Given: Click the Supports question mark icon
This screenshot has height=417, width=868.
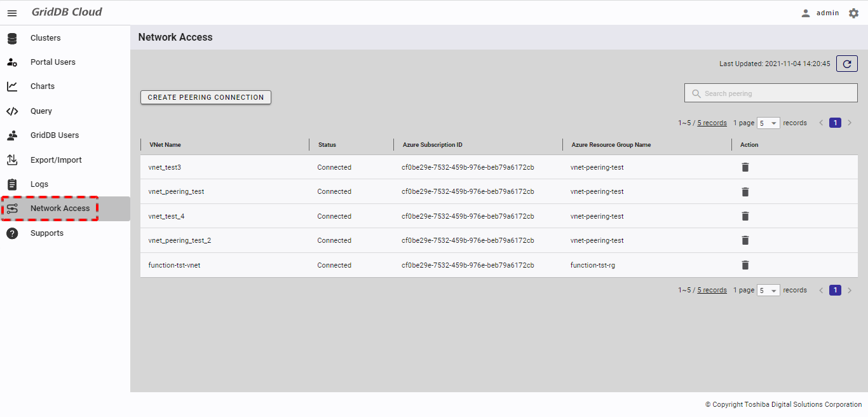Looking at the screenshot, I should click(12, 233).
